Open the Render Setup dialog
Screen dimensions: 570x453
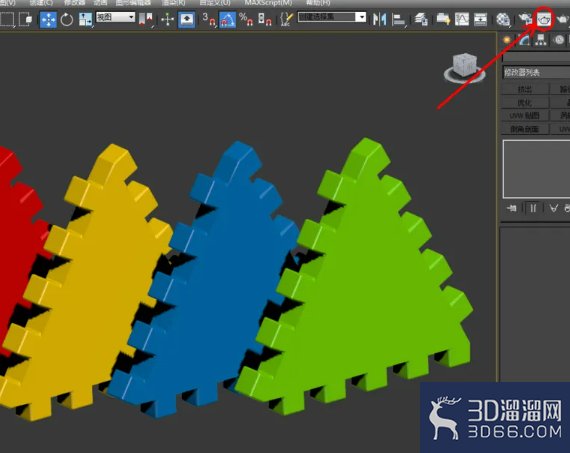tap(525, 19)
